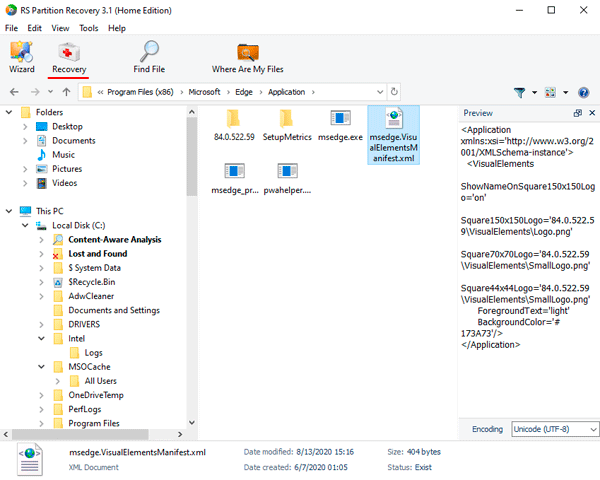Open the View menu

point(60,28)
